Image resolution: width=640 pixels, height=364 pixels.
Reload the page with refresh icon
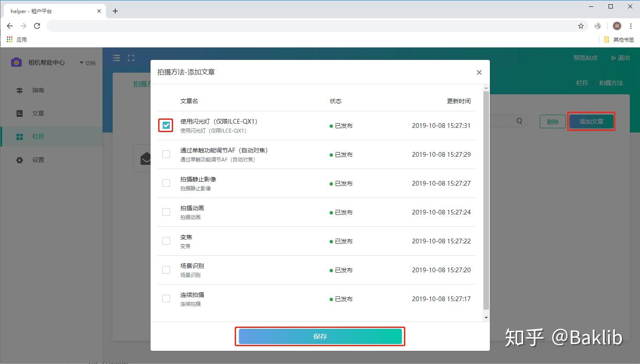[37, 26]
